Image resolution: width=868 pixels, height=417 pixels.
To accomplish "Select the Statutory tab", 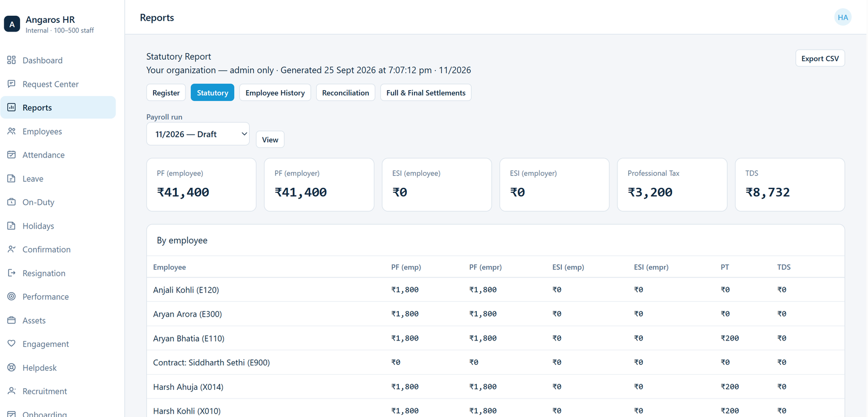I will coord(213,93).
